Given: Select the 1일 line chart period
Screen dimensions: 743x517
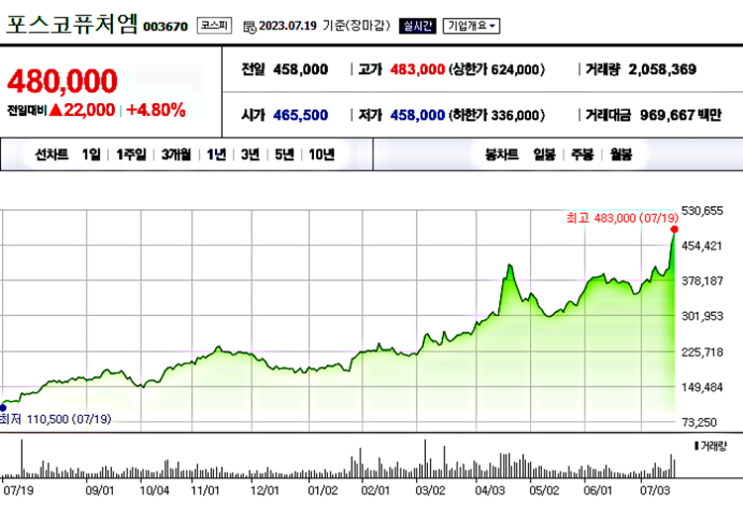Looking at the screenshot, I should [x=91, y=154].
